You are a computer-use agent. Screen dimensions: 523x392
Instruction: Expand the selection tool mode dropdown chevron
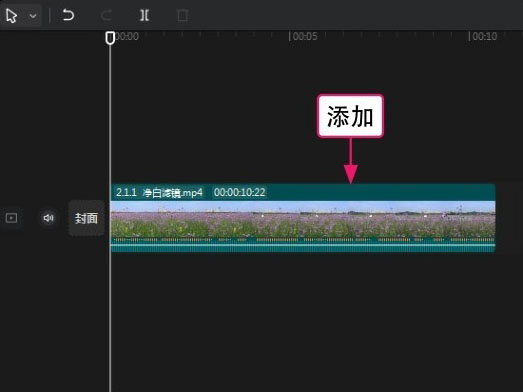33,16
